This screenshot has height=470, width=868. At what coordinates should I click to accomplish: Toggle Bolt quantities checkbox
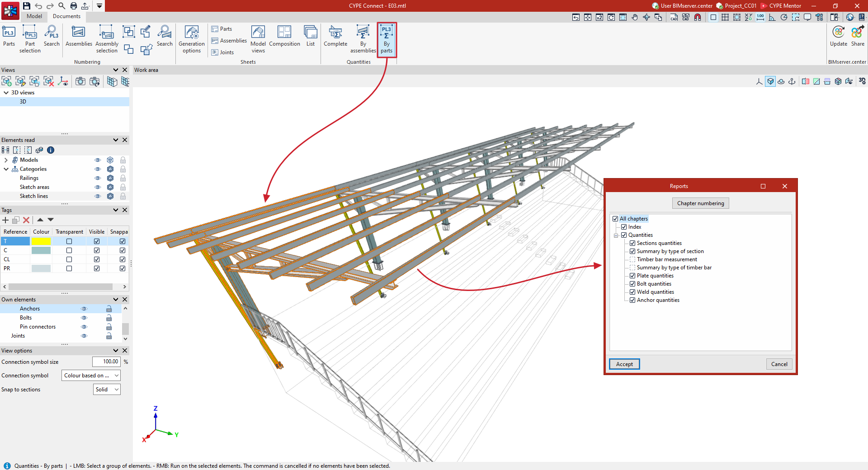click(632, 284)
